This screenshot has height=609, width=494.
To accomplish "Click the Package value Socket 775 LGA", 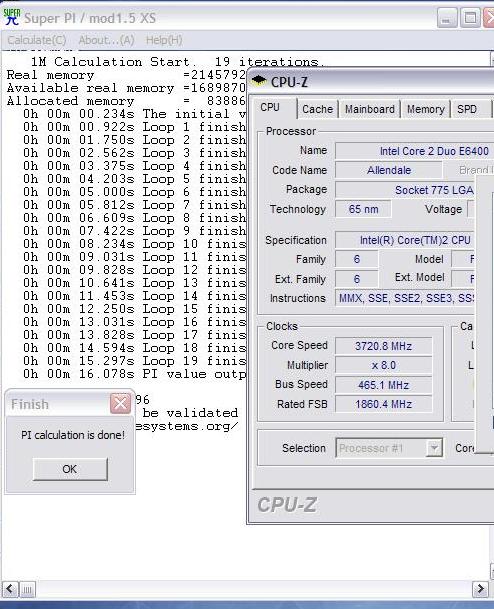I will pyautogui.click(x=405, y=190).
